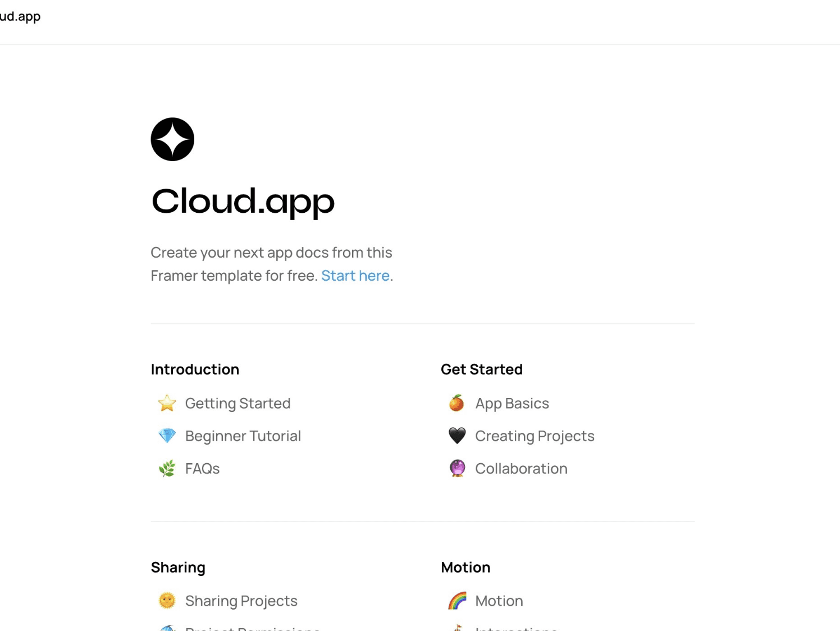Click the Cloud.app sparkle logo icon
The image size is (840, 631).
172,139
